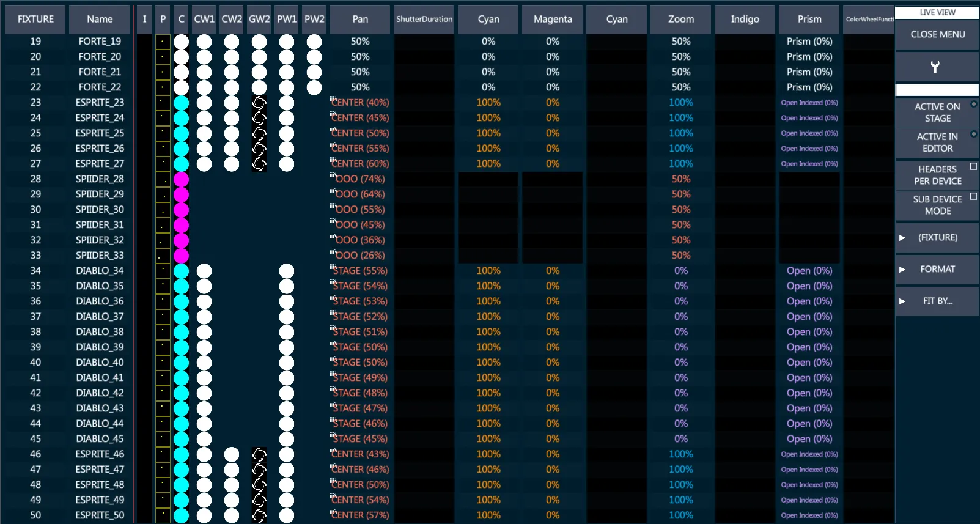980x524 pixels.
Task: Select the CENTER (40%) pan cell
Action: click(x=360, y=103)
